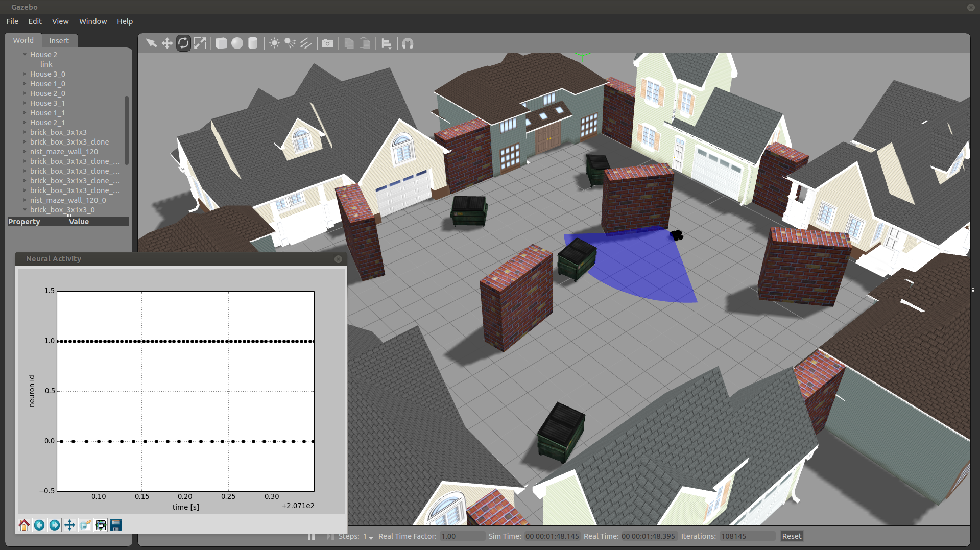980x550 pixels.
Task: Insert a box shape from toolbar
Action: pos(221,43)
